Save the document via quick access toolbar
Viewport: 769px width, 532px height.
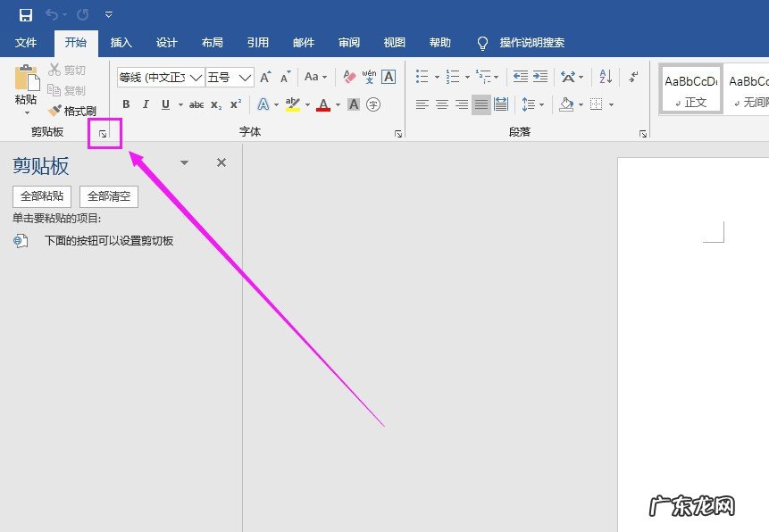[x=26, y=15]
